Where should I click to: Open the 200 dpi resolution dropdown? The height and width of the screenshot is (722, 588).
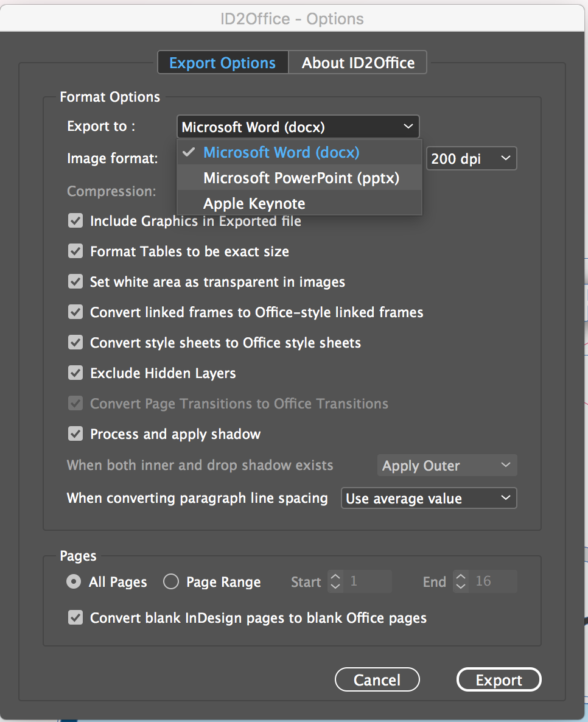tap(471, 159)
